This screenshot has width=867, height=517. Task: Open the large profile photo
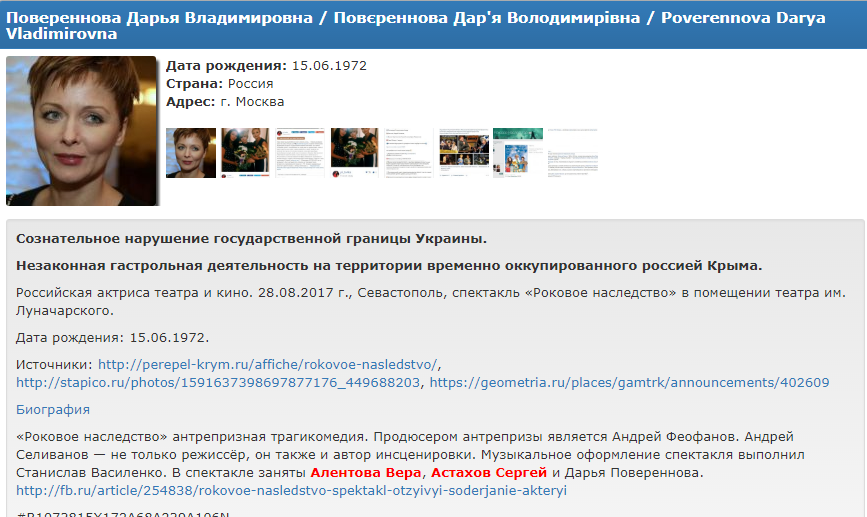coord(81,130)
